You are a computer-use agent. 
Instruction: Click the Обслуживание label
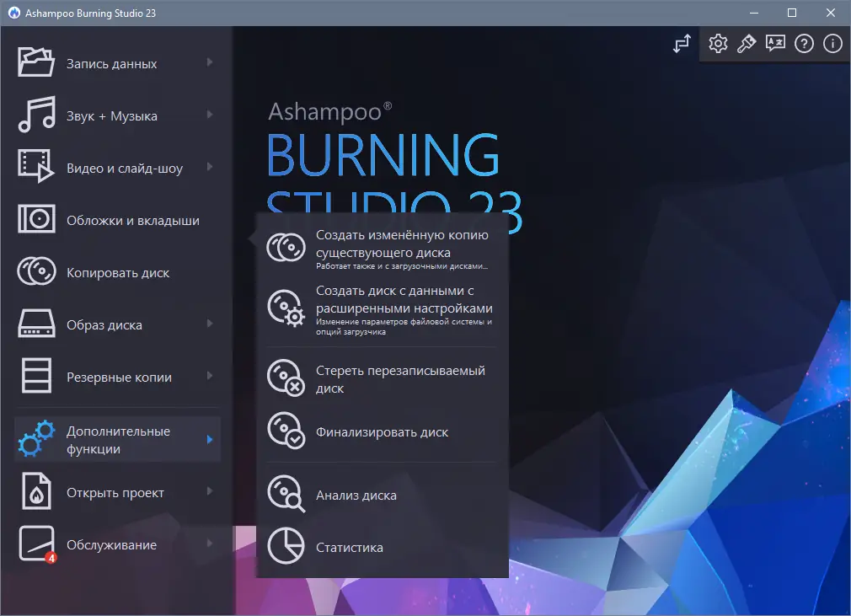pos(111,544)
